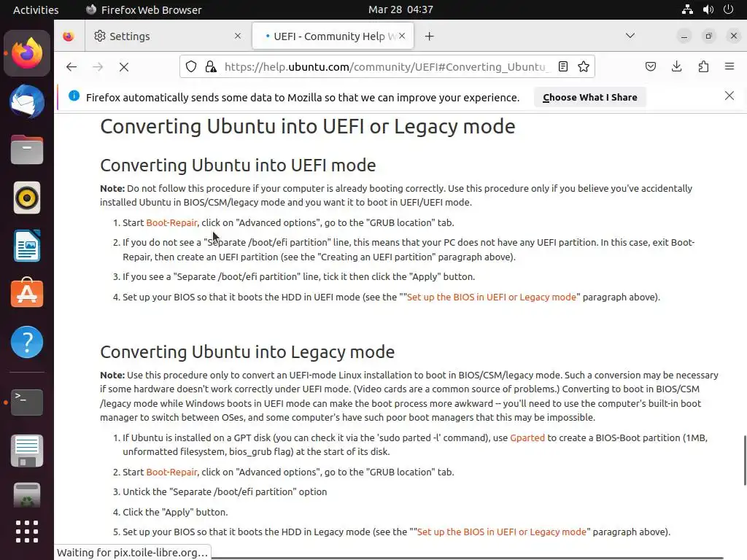Stop page loading with X button
The image size is (747, 560).
[124, 66]
